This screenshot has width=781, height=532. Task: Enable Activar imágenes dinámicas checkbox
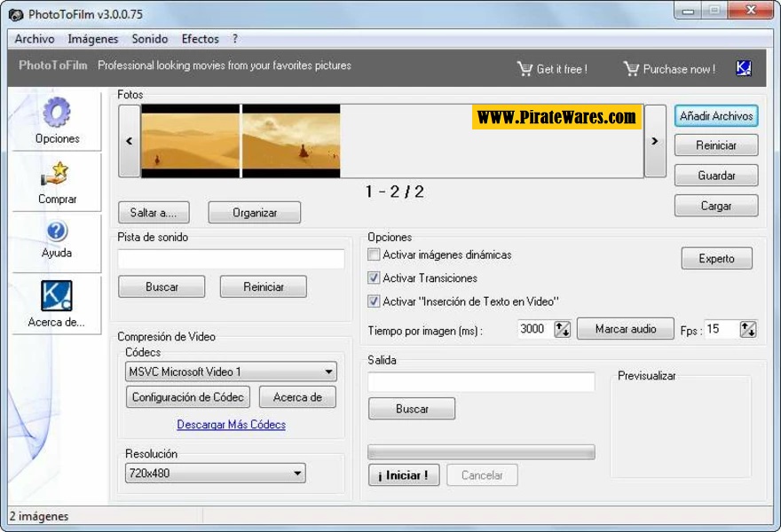(x=374, y=255)
